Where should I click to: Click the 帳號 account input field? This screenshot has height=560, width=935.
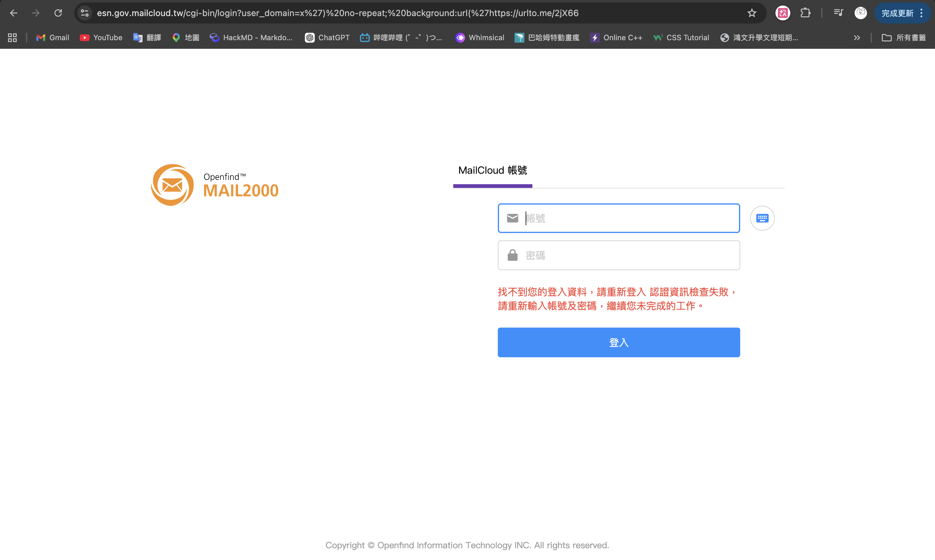pyautogui.click(x=619, y=218)
